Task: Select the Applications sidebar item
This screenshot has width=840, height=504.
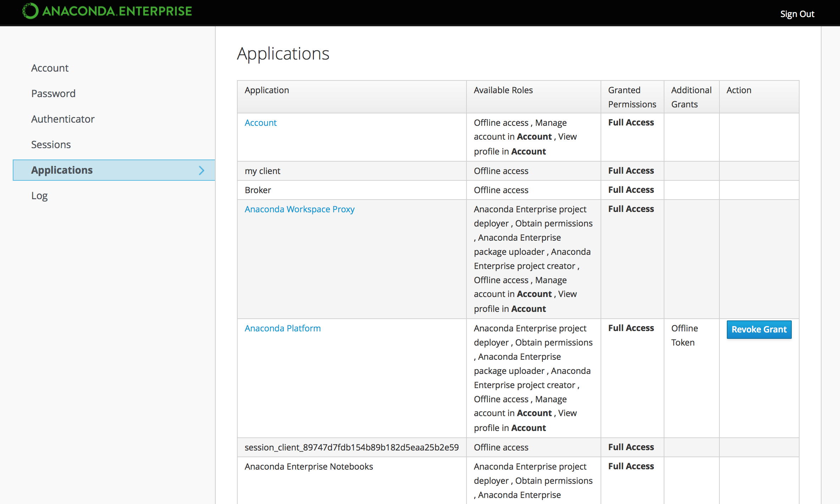Action: (62, 170)
